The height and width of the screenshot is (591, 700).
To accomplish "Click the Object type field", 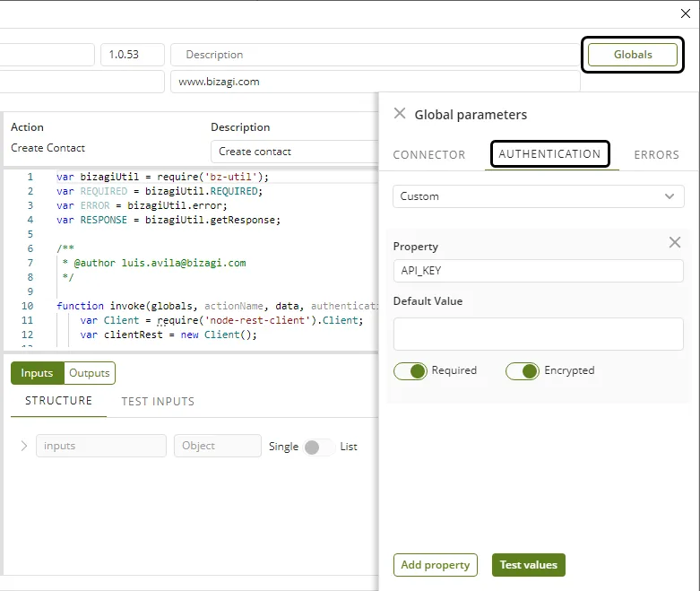I will (x=218, y=446).
